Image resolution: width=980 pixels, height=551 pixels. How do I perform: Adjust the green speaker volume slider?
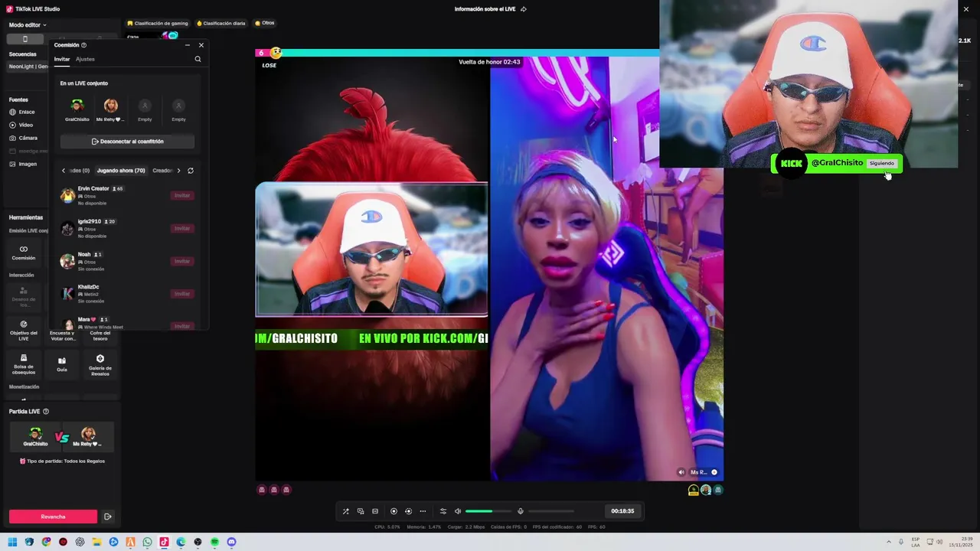tap(488, 511)
